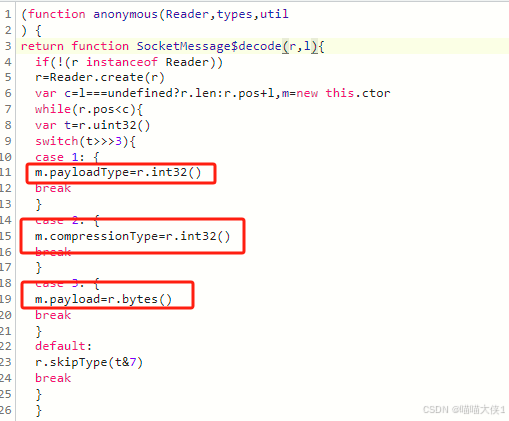
Task: Click 'var t=r.uint32()' on line 8
Action: [x=93, y=125]
